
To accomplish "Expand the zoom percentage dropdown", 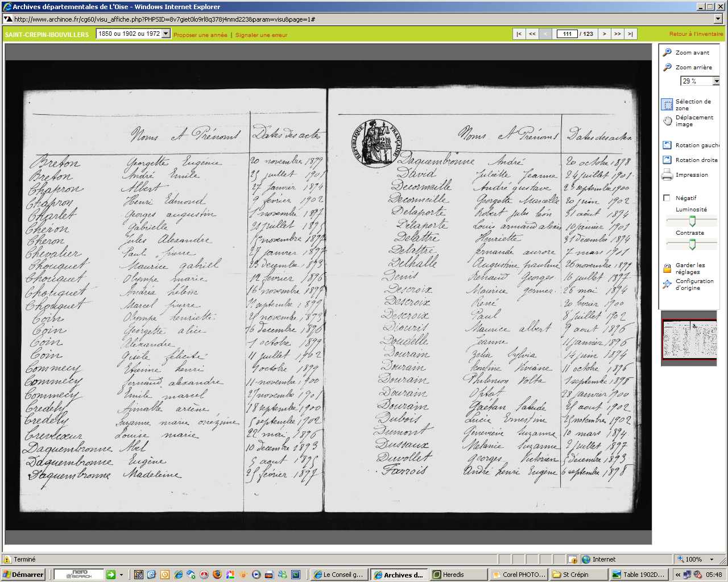I will (716, 81).
